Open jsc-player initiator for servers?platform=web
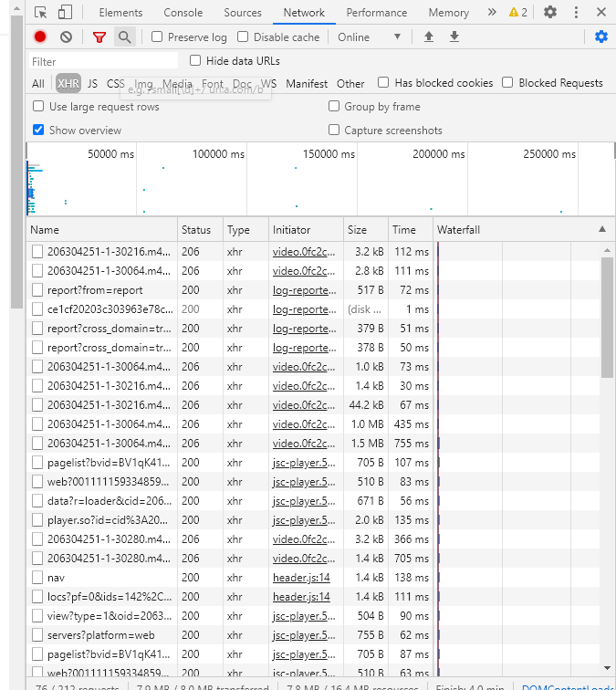Screen dimensions: 616x690 point(304,635)
